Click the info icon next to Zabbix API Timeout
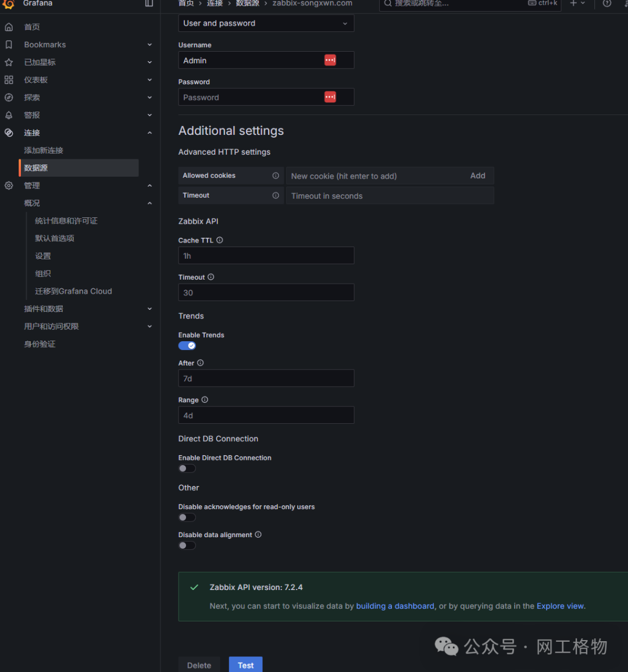The image size is (628, 672). (x=211, y=277)
